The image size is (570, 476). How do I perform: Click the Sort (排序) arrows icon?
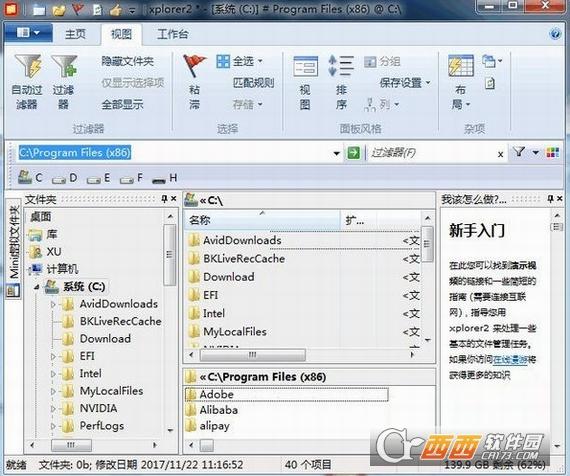[341, 65]
